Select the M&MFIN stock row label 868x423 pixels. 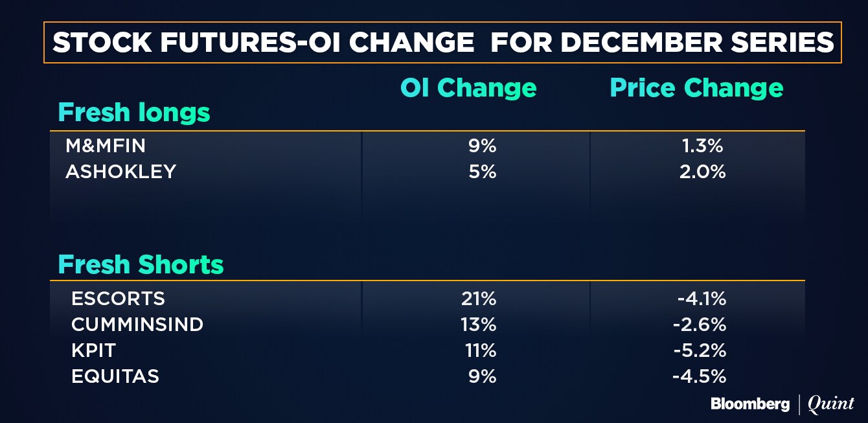point(106,146)
